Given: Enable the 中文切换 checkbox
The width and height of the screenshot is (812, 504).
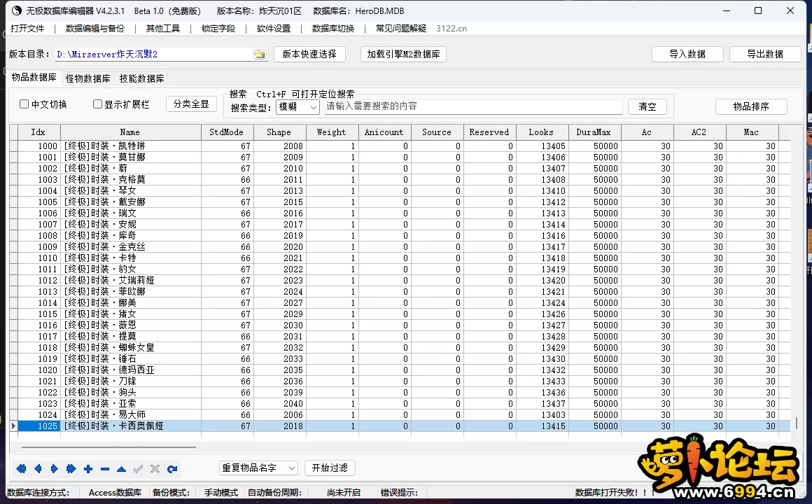Looking at the screenshot, I should pyautogui.click(x=24, y=104).
